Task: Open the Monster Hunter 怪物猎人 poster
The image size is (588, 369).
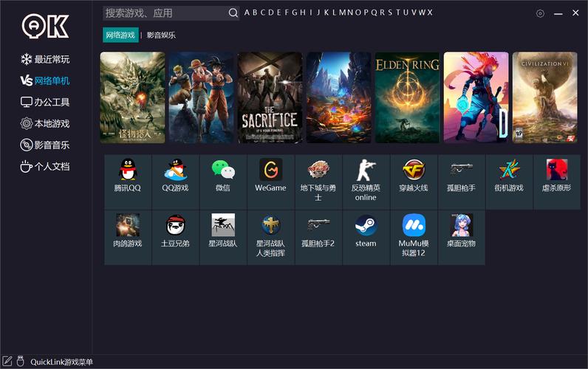Action: point(132,97)
